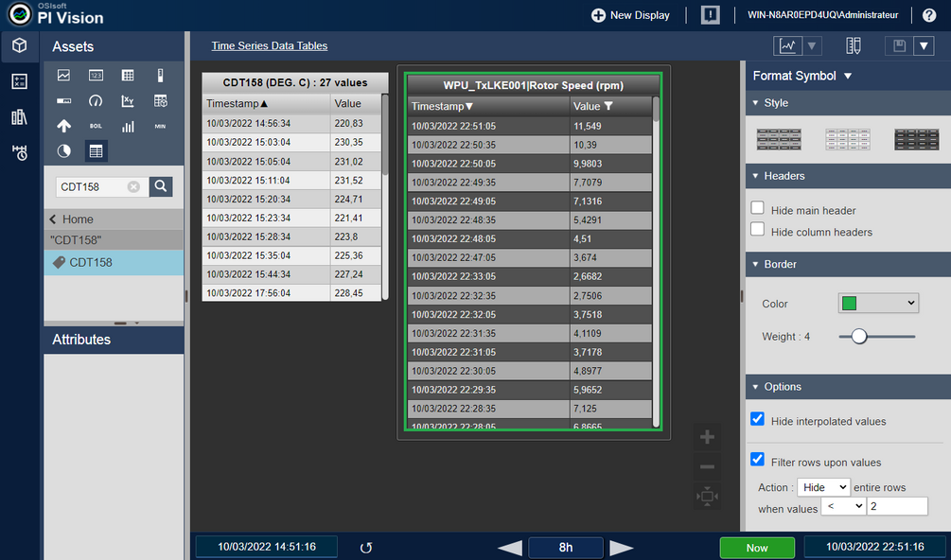
Task: Click the end time 22:51:16 field
Action: pos(875,547)
